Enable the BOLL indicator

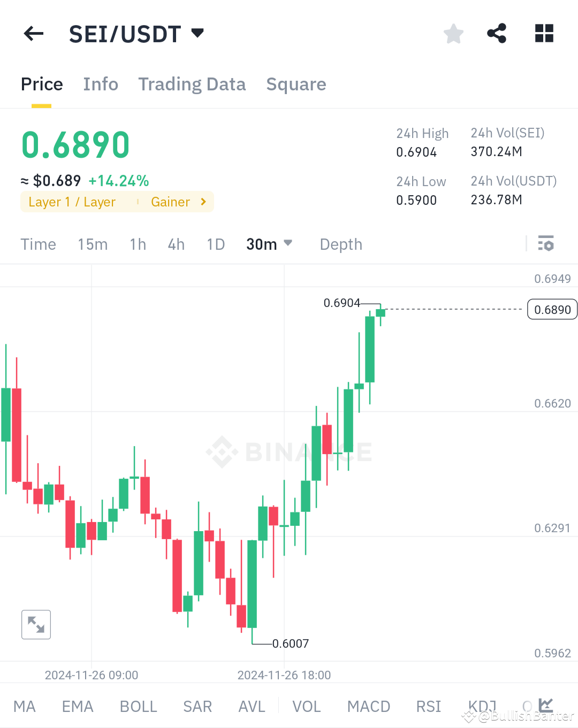(x=138, y=706)
